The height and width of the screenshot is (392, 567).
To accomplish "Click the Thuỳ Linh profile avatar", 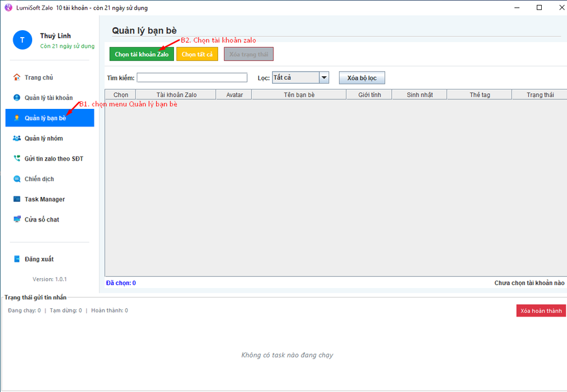I will pos(22,40).
